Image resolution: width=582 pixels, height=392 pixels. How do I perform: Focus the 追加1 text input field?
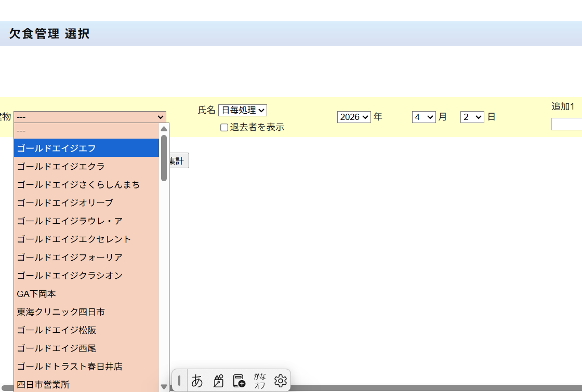coord(566,124)
